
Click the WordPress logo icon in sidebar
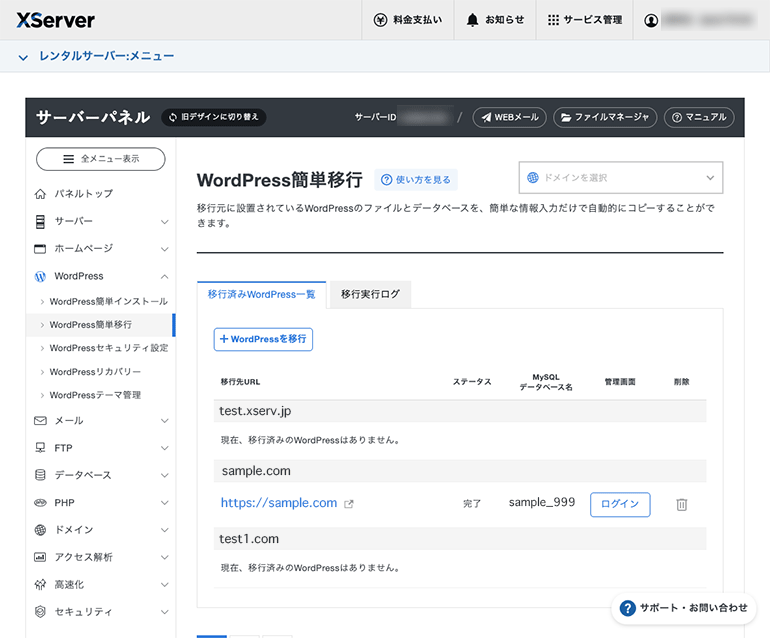click(x=40, y=277)
